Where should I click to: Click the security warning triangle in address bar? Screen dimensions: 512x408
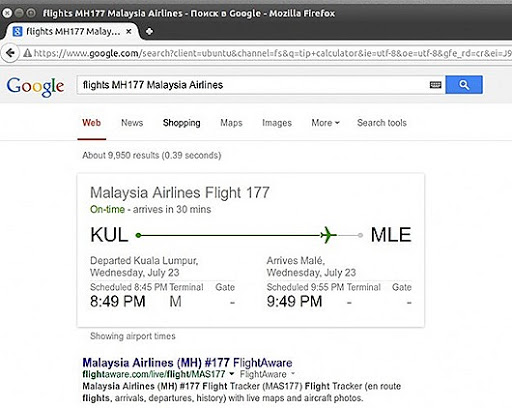point(27,53)
